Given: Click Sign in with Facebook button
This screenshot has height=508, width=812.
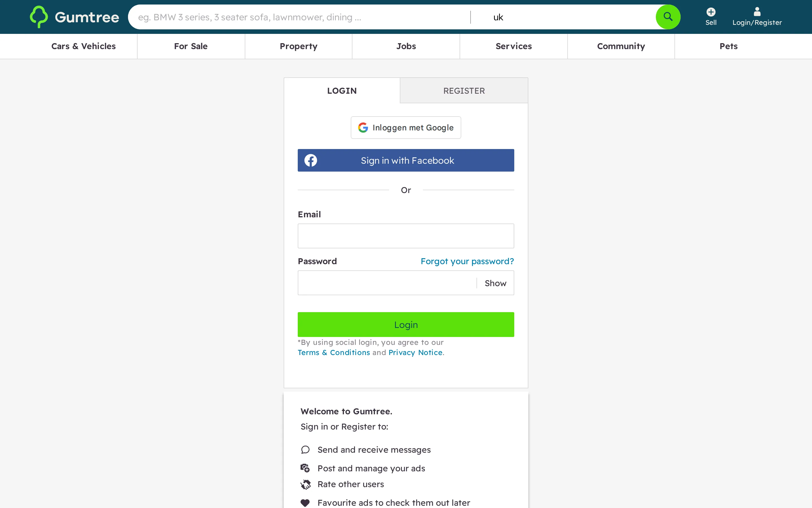Looking at the screenshot, I should 406,160.
